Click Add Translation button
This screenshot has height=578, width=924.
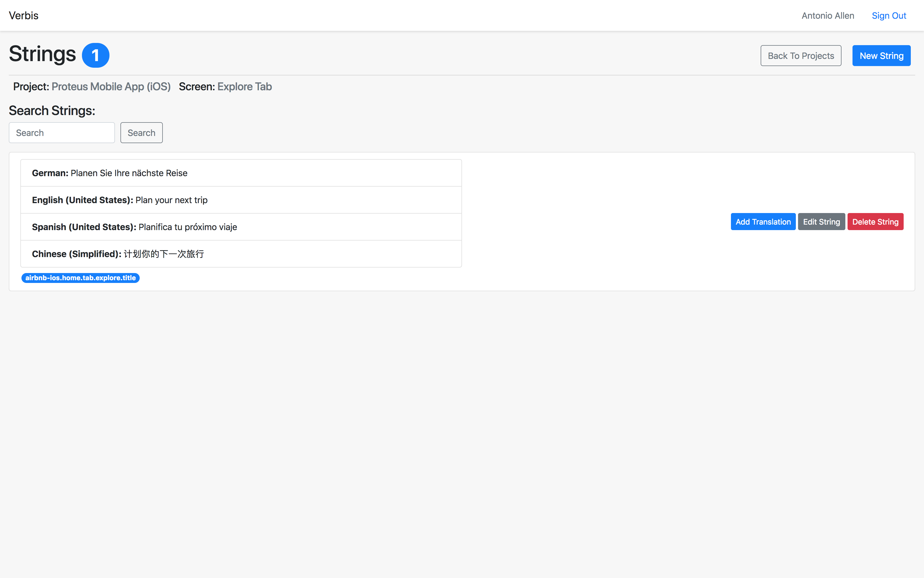[763, 222]
